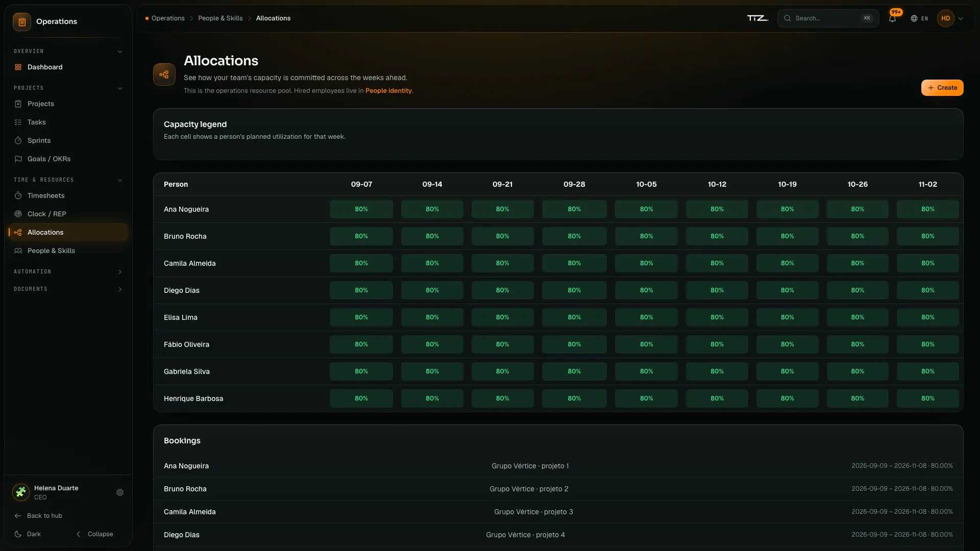Click the search magnifier icon

[x=788, y=18]
